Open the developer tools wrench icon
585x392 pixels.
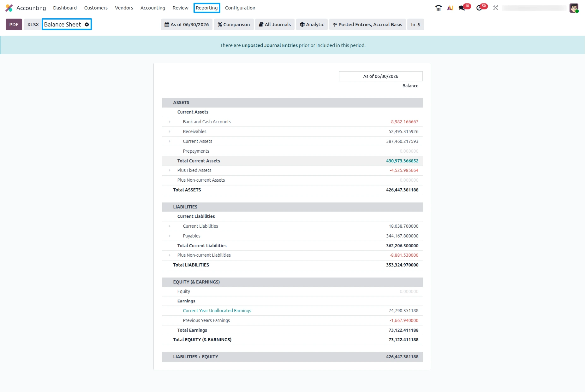pyautogui.click(x=496, y=8)
